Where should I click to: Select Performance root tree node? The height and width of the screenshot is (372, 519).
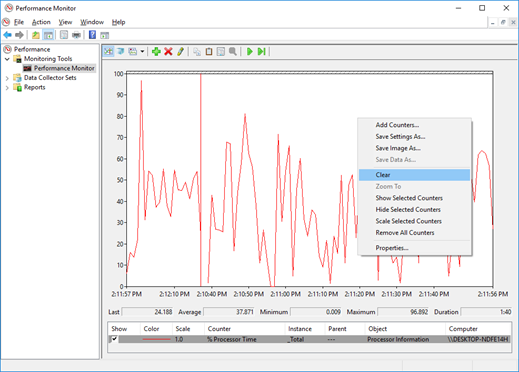(32, 49)
